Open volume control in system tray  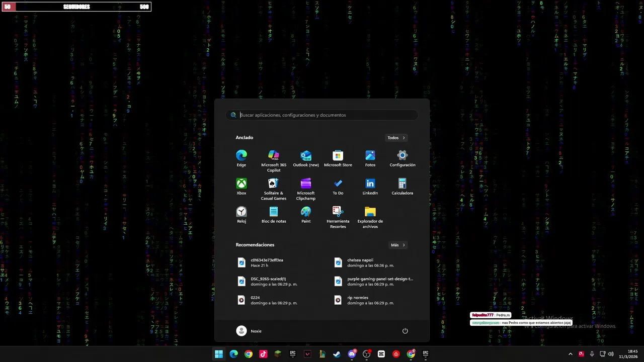(611, 354)
